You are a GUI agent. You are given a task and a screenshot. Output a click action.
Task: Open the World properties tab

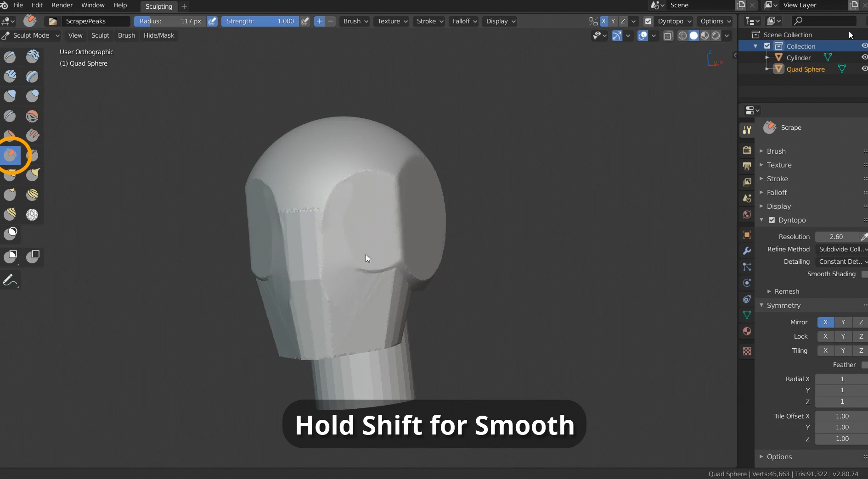[x=747, y=214]
